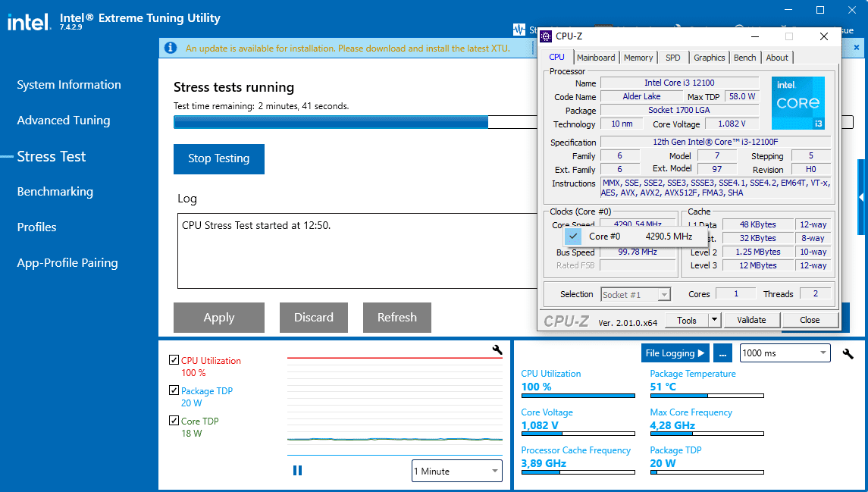Image resolution: width=868 pixels, height=492 pixels.
Task: Select Stress Test in XTU sidebar
Action: tap(52, 157)
